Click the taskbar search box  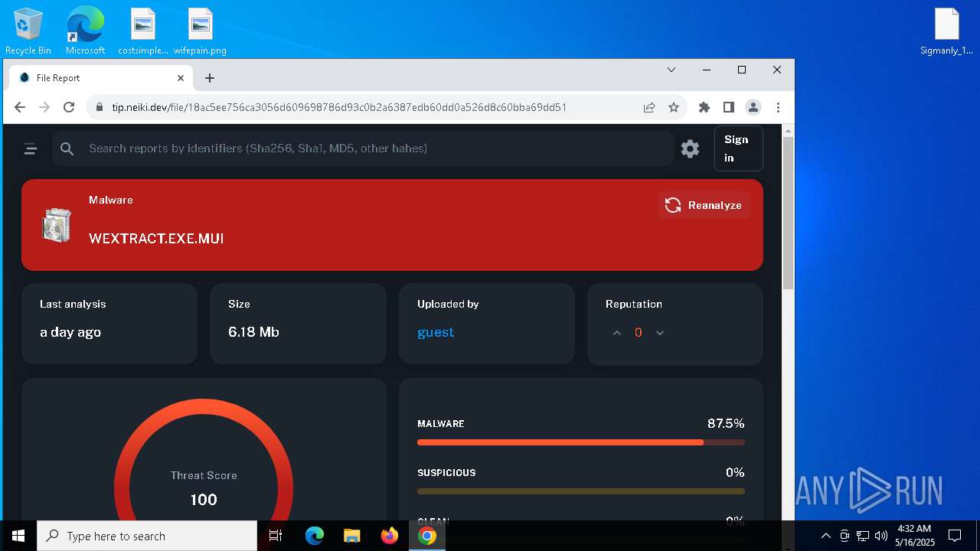point(147,536)
